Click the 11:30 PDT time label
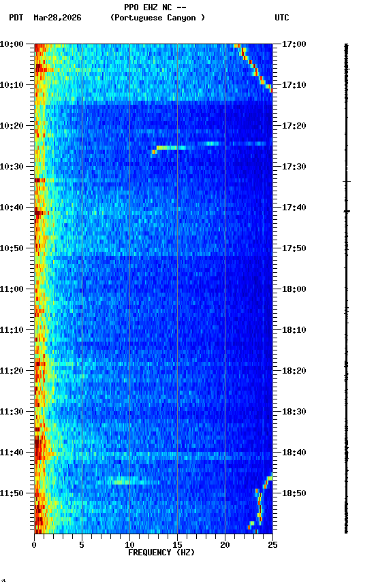The image size is (376, 588). pos(12,412)
